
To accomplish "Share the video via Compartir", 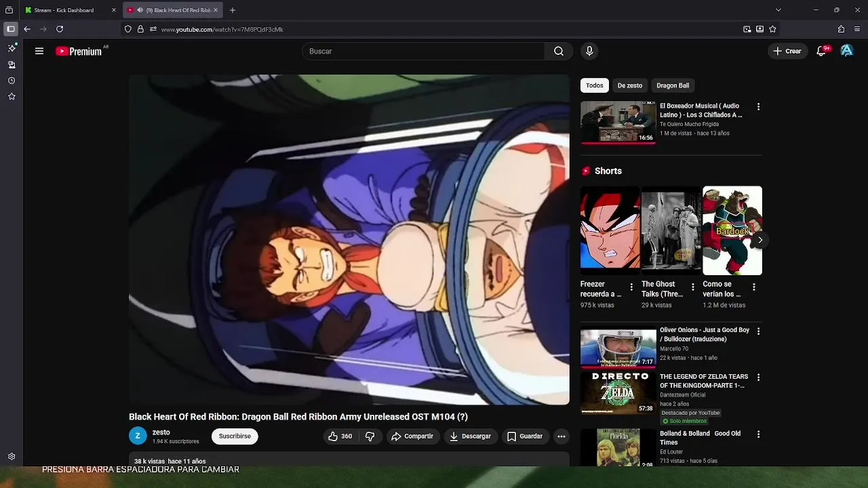I will pos(412,436).
